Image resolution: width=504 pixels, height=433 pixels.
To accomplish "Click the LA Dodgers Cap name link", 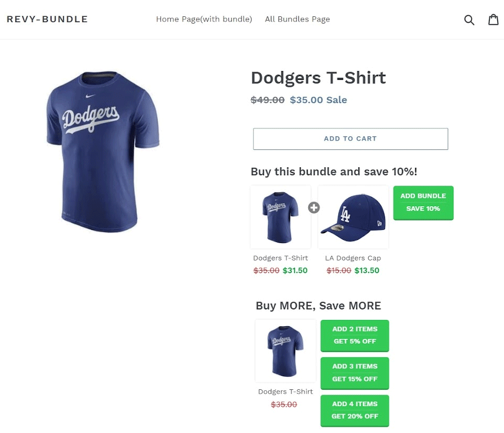I will click(353, 258).
